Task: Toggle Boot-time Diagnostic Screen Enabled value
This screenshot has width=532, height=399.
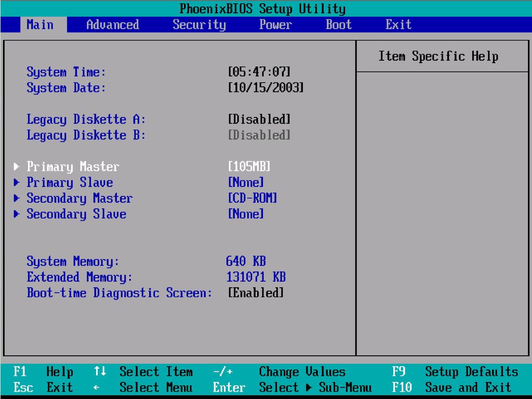Action: 256,292
